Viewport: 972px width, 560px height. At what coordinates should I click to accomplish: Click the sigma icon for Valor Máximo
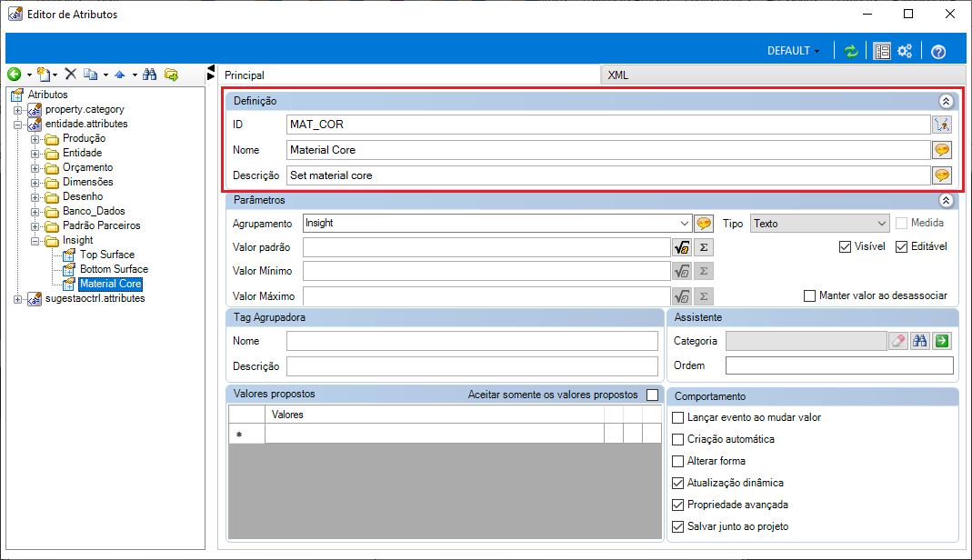pos(704,296)
